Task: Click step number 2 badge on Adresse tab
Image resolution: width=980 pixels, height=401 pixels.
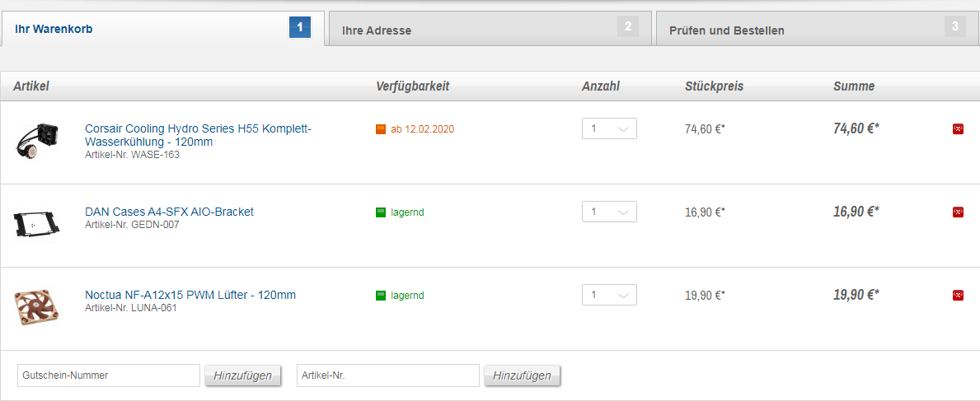Action: click(x=628, y=27)
